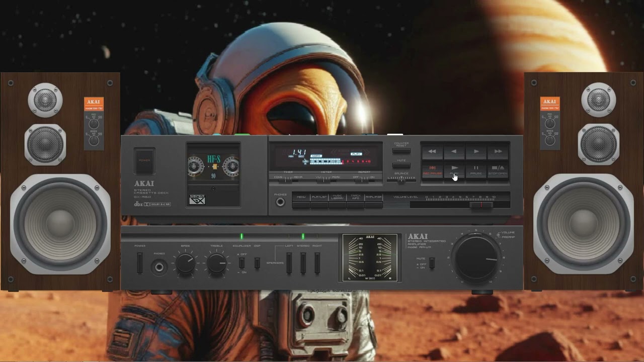Toggle the EQUALIZER on/off switch
644x362 pixels.
(x=242, y=263)
